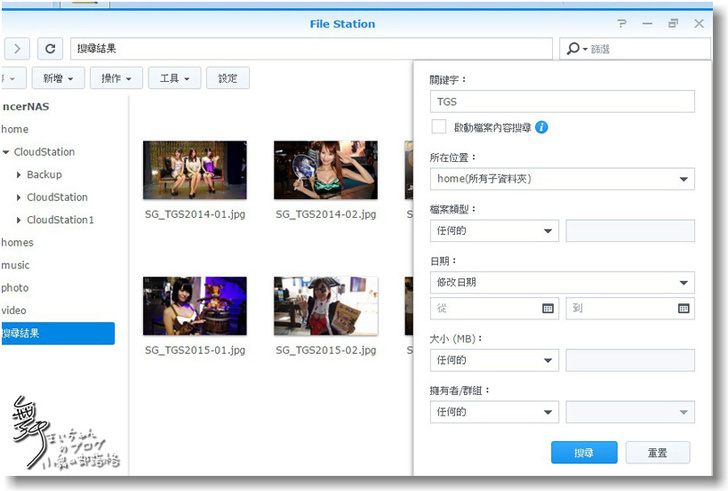The width and height of the screenshot is (728, 491).
Task: Collapse the CloudStation parent folder
Action: pos(6,153)
